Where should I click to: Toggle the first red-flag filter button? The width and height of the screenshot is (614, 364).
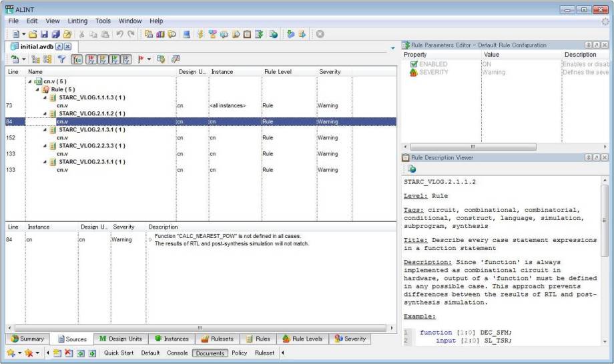(x=91, y=59)
